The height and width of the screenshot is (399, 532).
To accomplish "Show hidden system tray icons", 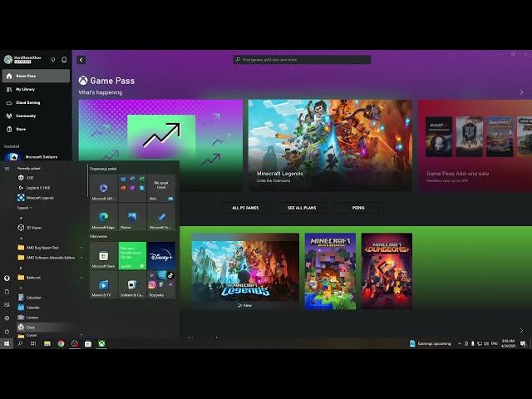I will [x=460, y=343].
